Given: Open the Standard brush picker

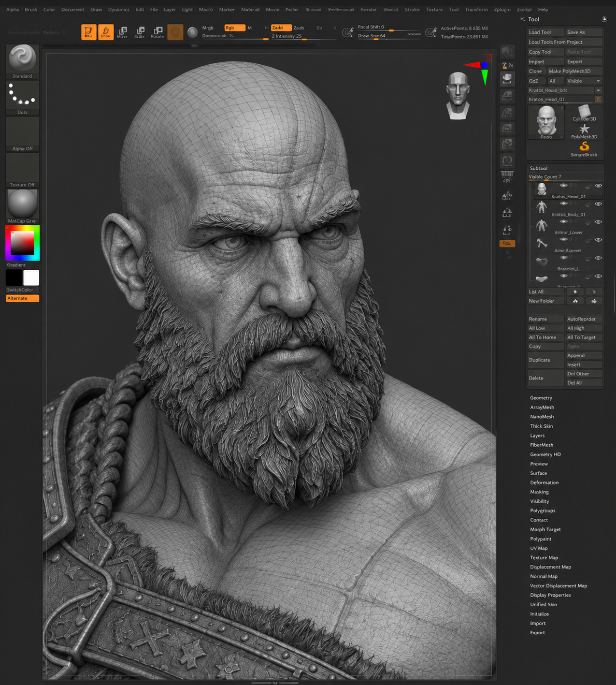Looking at the screenshot, I should tap(22, 62).
